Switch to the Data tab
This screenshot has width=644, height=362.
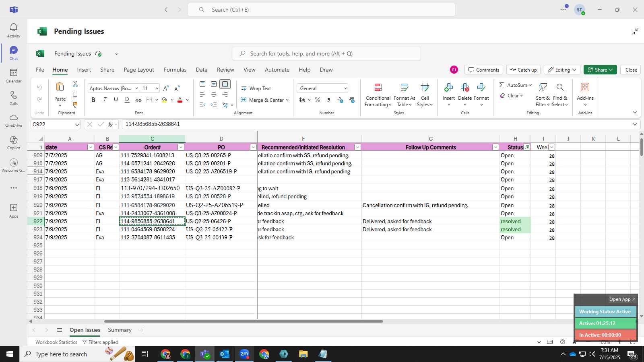[202, 70]
